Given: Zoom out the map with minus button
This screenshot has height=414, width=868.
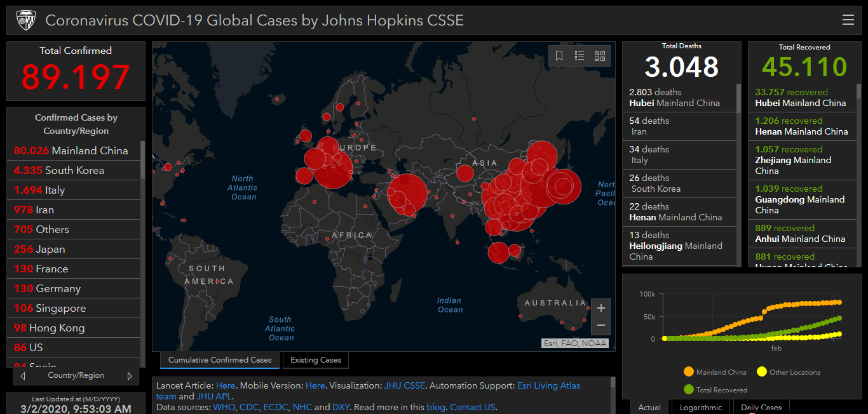Looking at the screenshot, I should point(601,326).
